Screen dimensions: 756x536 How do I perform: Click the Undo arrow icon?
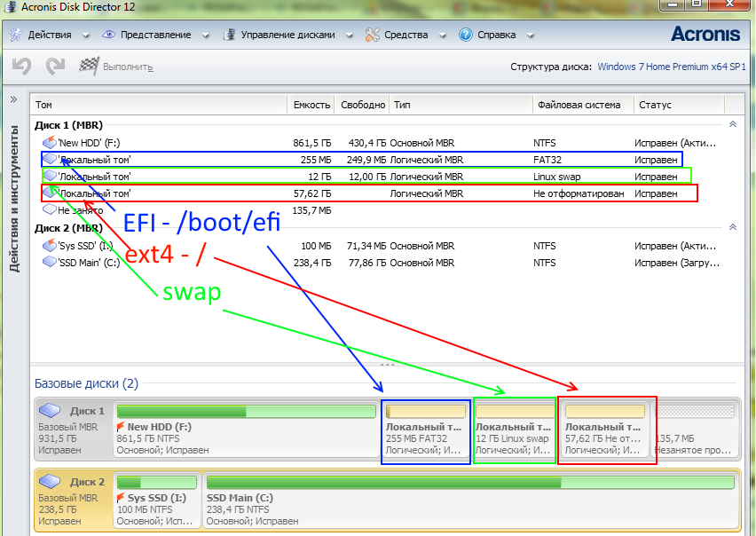coord(21,66)
